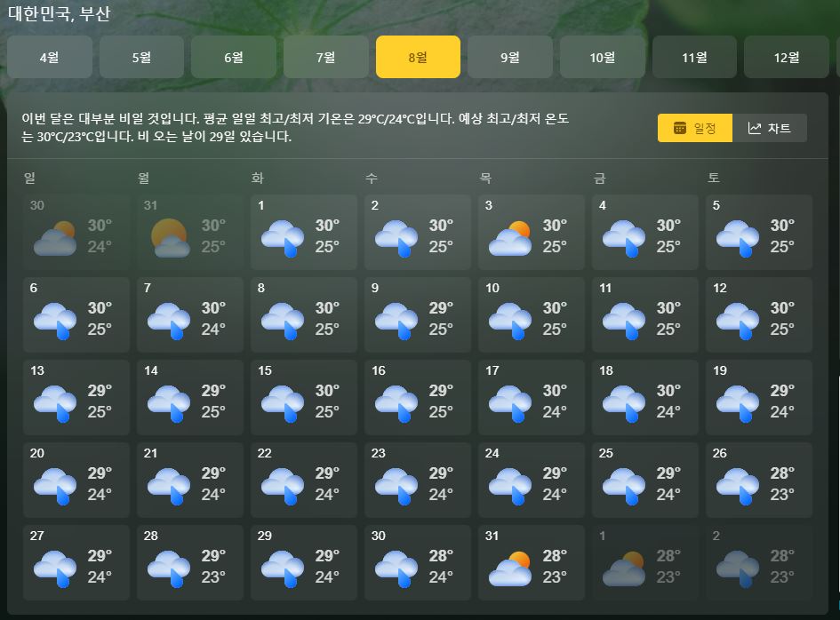This screenshot has height=620, width=840.
Task: Click the monthly summary text starting 이번 달은
Action: click(x=295, y=127)
